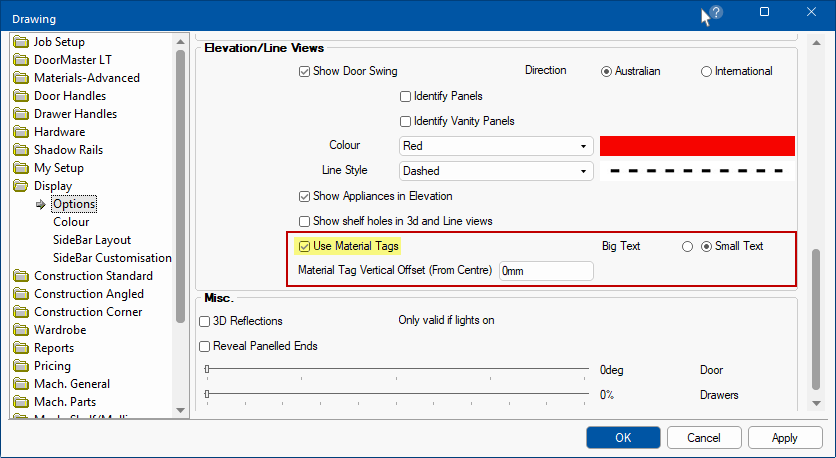The image size is (836, 458).
Task: Click the Shadow Rails folder icon
Action: 21,150
